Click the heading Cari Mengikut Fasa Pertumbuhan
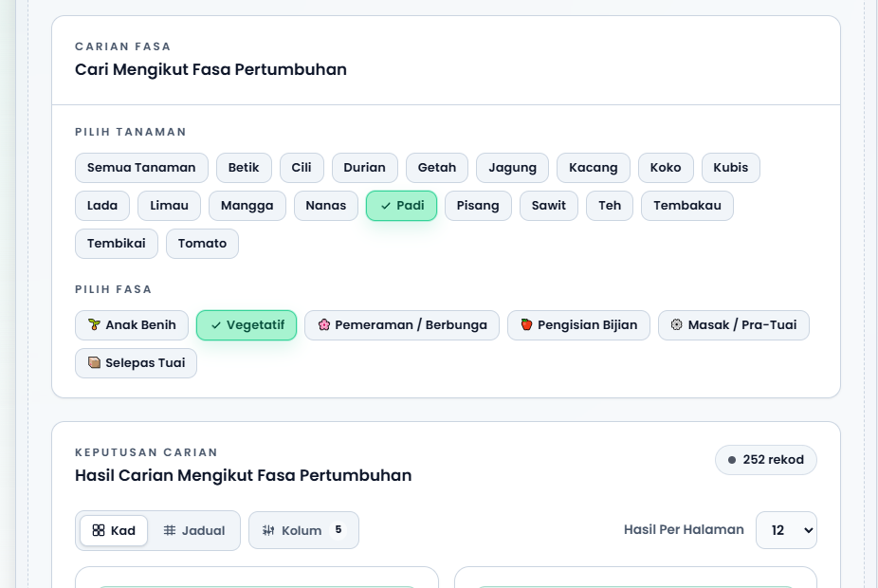Viewport: 878px width, 588px height. tap(211, 69)
